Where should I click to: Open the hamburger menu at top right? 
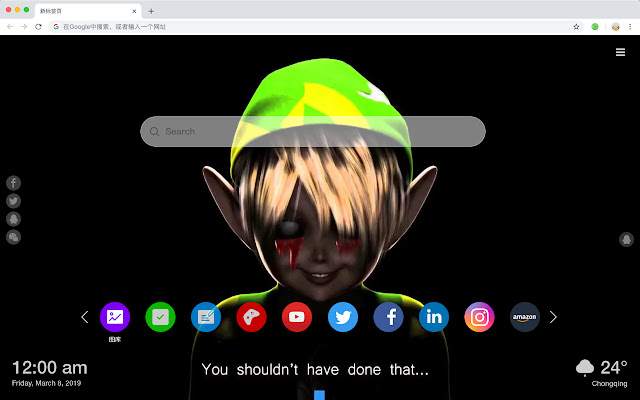[x=620, y=52]
